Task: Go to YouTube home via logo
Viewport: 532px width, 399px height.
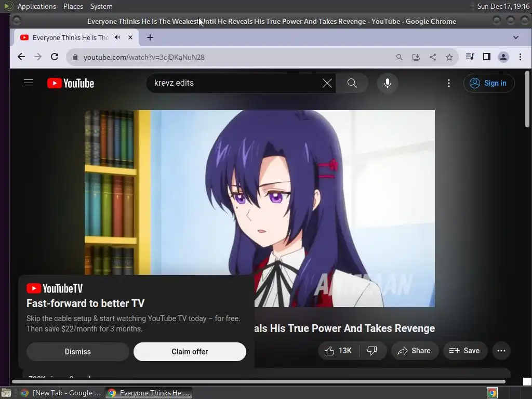Action: click(x=71, y=83)
